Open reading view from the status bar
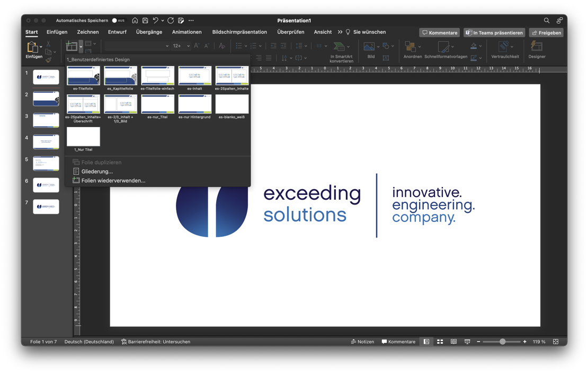Screen dimensions: 588x374 pos(453,342)
